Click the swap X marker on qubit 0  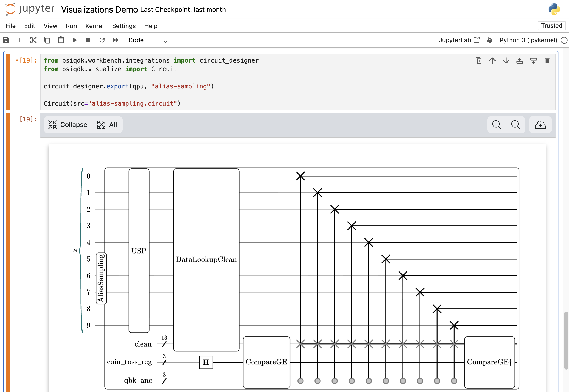(x=300, y=176)
